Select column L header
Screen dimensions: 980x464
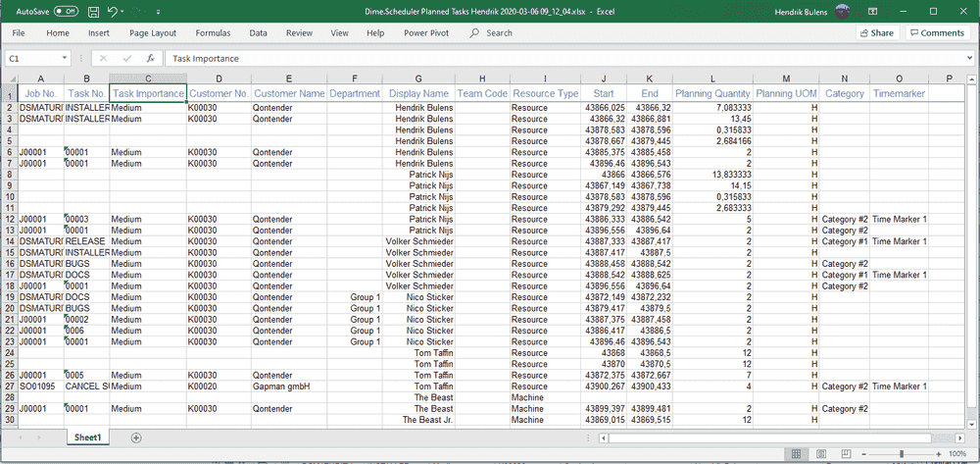click(712, 78)
